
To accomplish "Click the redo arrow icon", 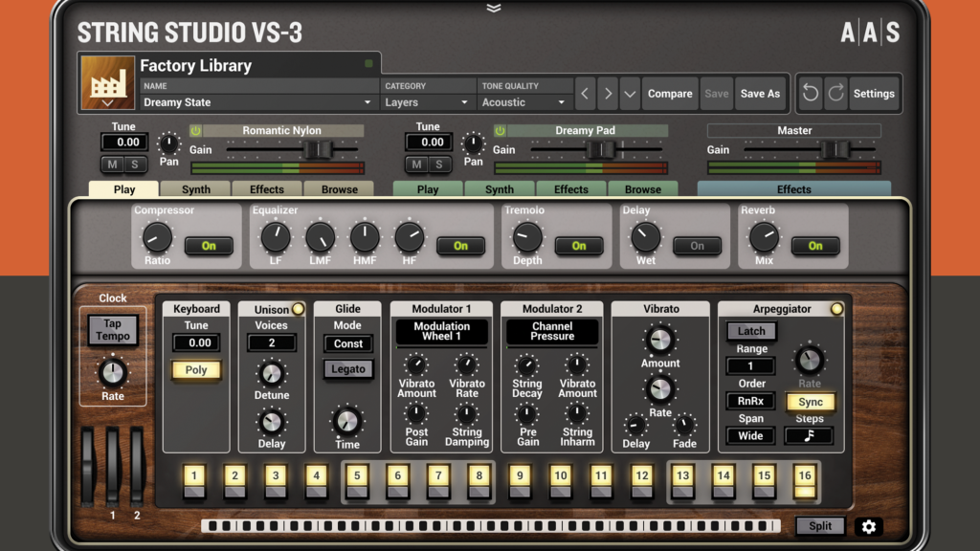I will (835, 94).
